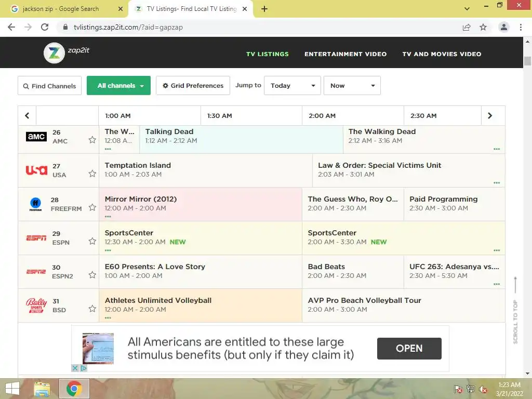532x399 pixels.
Task: Favorite the ESPN2 channel star
Action: coord(92,275)
